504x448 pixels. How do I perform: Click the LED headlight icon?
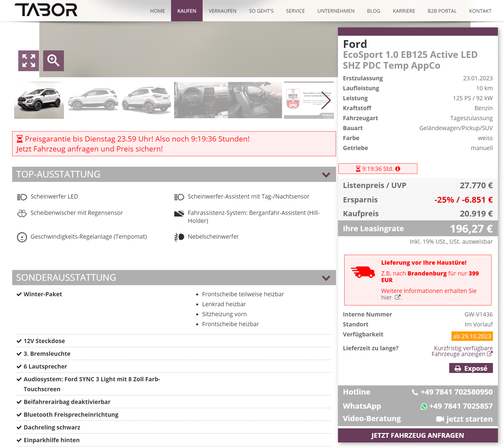tap(22, 197)
